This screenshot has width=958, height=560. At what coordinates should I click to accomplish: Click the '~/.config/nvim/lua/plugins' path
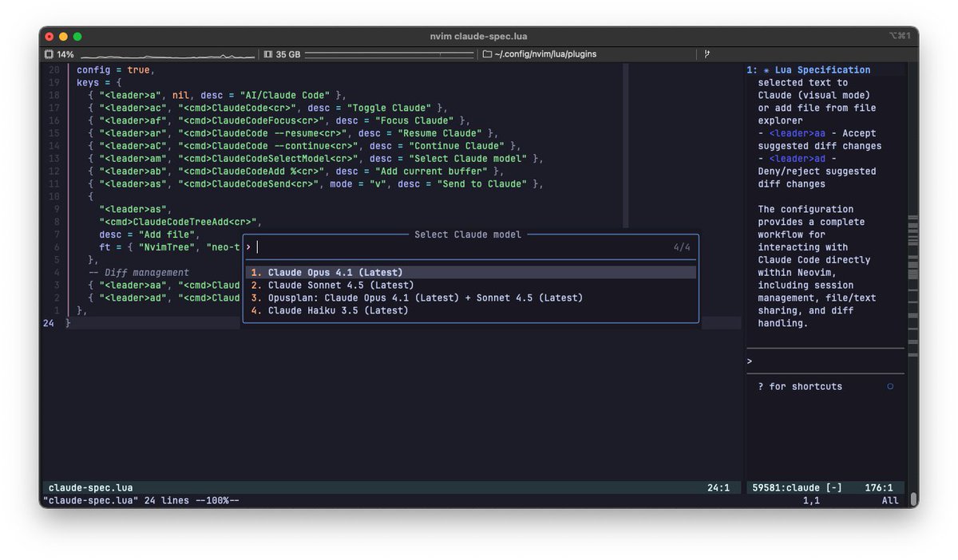[x=545, y=54]
